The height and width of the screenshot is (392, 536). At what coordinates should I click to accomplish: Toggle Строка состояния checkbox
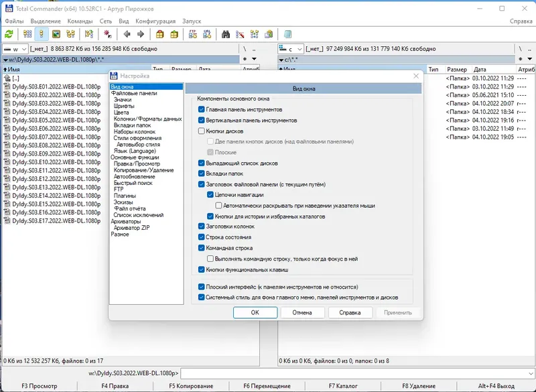(202, 237)
